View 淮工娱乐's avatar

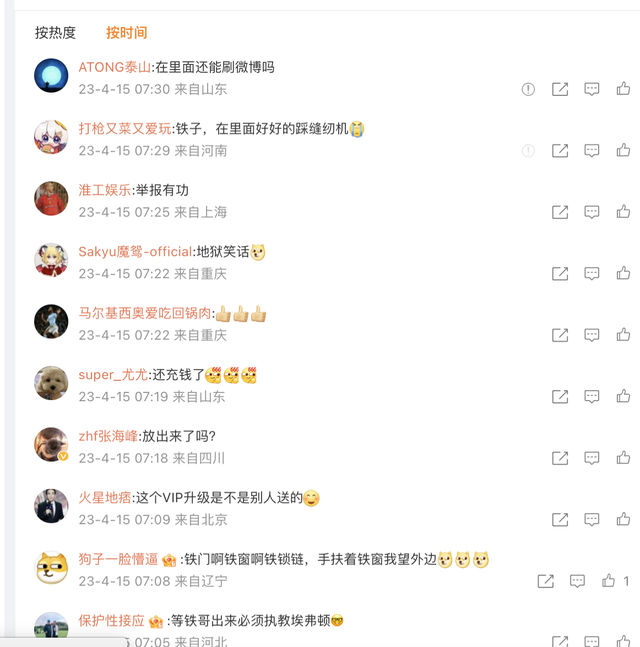(x=51, y=198)
